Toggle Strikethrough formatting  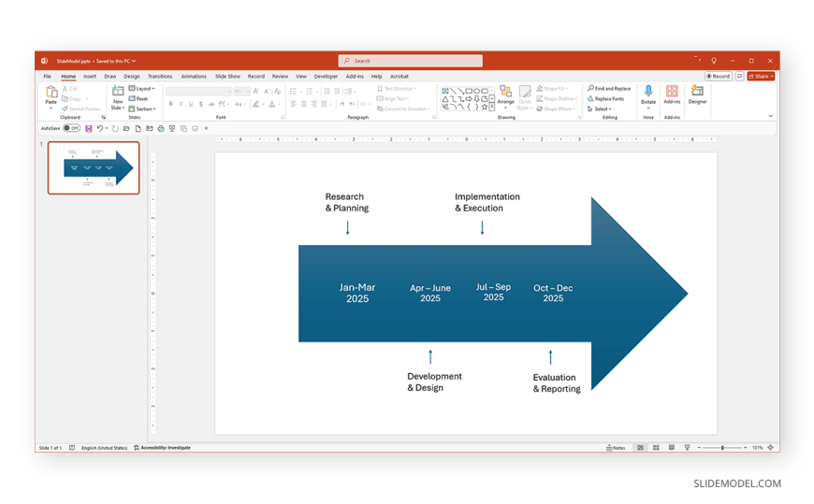(211, 104)
